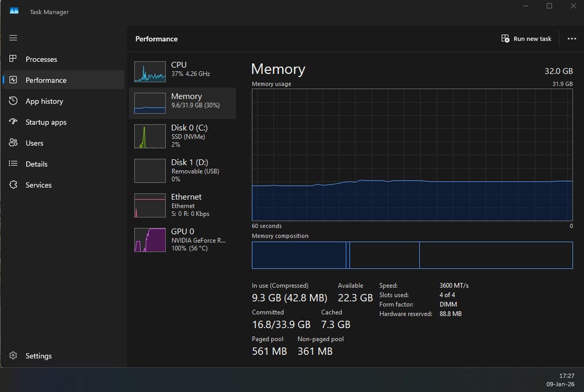Viewport: 584px width, 392px height.
Task: Select the Performance page label
Action: (x=46, y=80)
